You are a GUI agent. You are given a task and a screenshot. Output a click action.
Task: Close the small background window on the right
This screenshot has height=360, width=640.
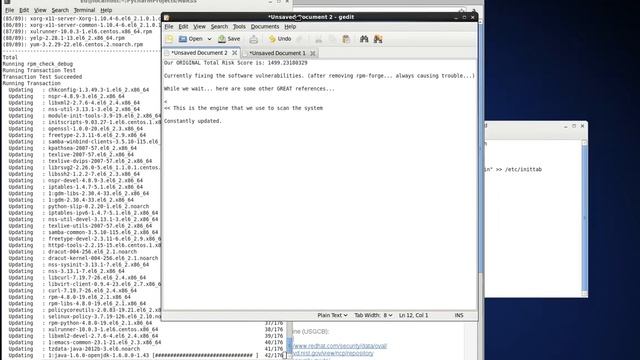click(582, 126)
